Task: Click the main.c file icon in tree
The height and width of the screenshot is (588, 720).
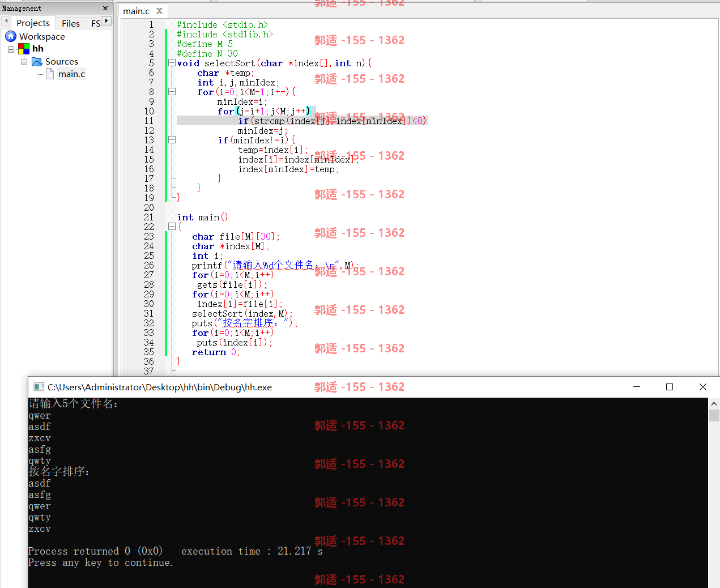Action: (50, 74)
